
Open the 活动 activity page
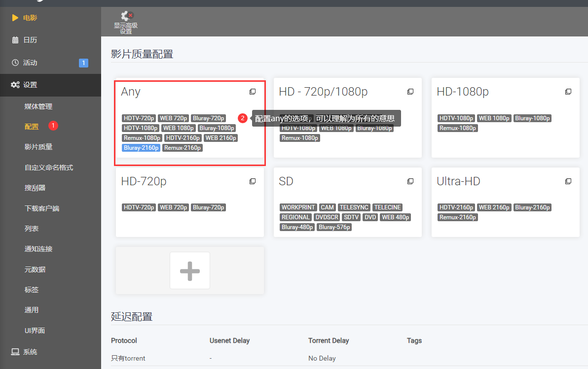coord(30,63)
